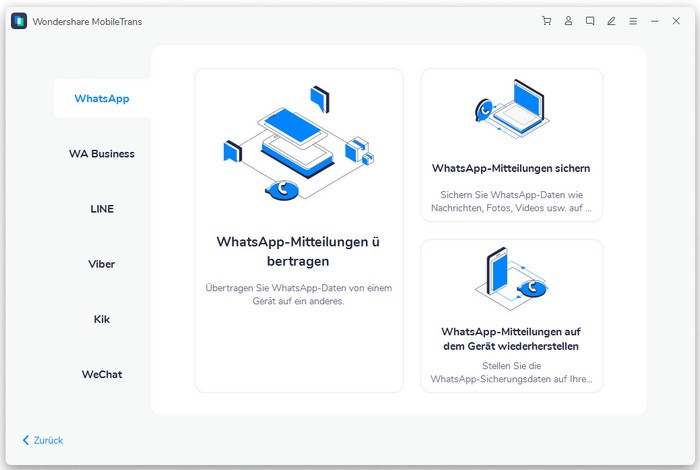
Task: Switch to the LINE tab
Action: [102, 209]
